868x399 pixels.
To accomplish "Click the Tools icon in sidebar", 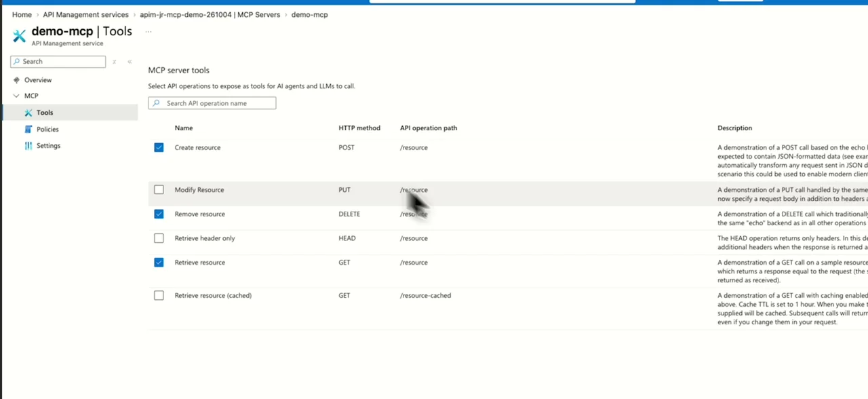I will coord(28,113).
